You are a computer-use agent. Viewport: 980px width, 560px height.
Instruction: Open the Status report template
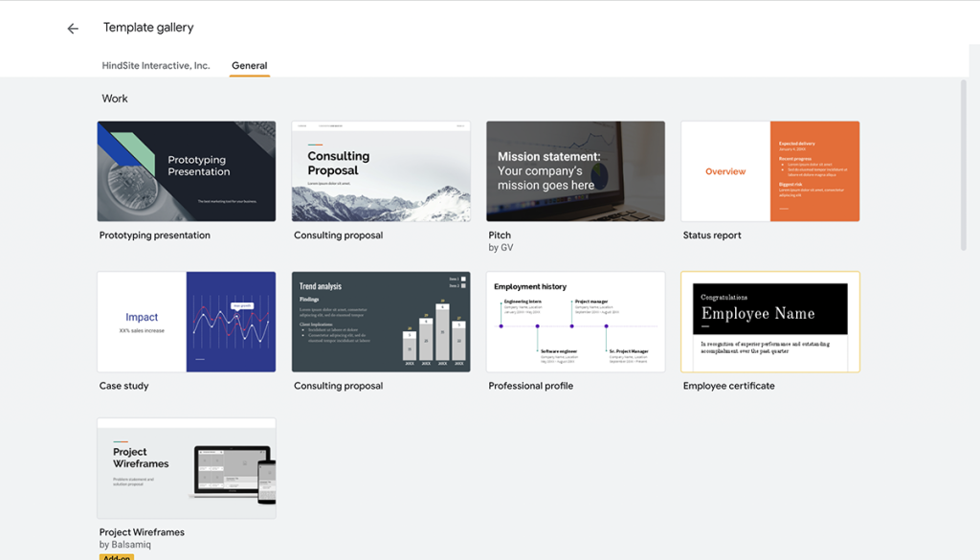770,170
